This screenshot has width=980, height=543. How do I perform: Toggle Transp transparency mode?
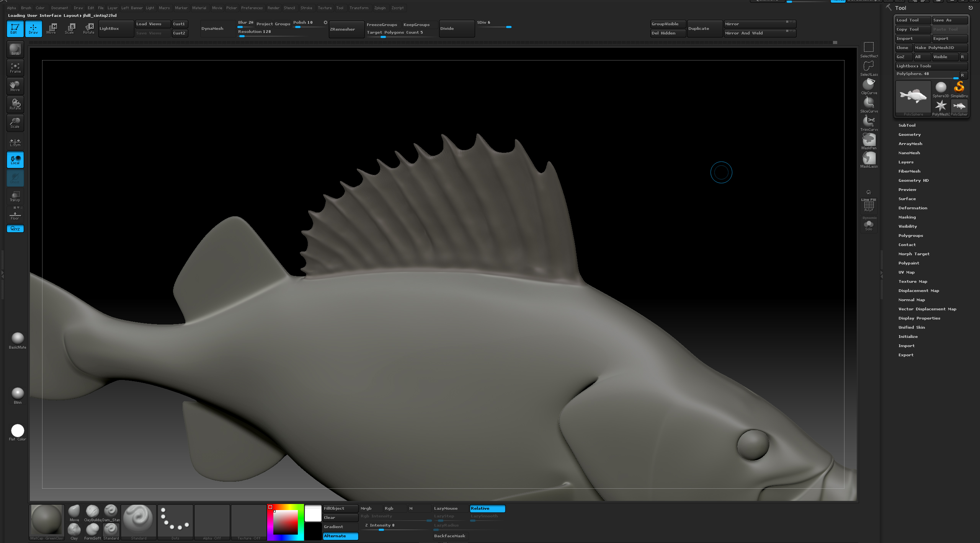tap(15, 196)
